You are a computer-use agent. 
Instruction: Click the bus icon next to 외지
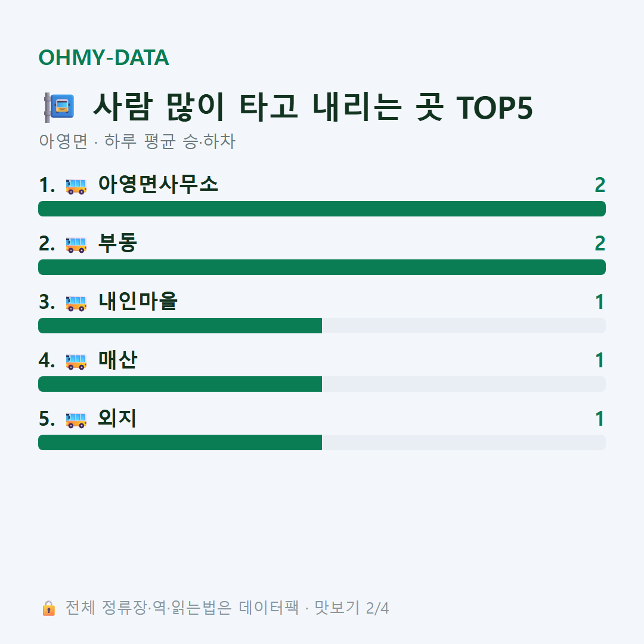click(x=76, y=419)
